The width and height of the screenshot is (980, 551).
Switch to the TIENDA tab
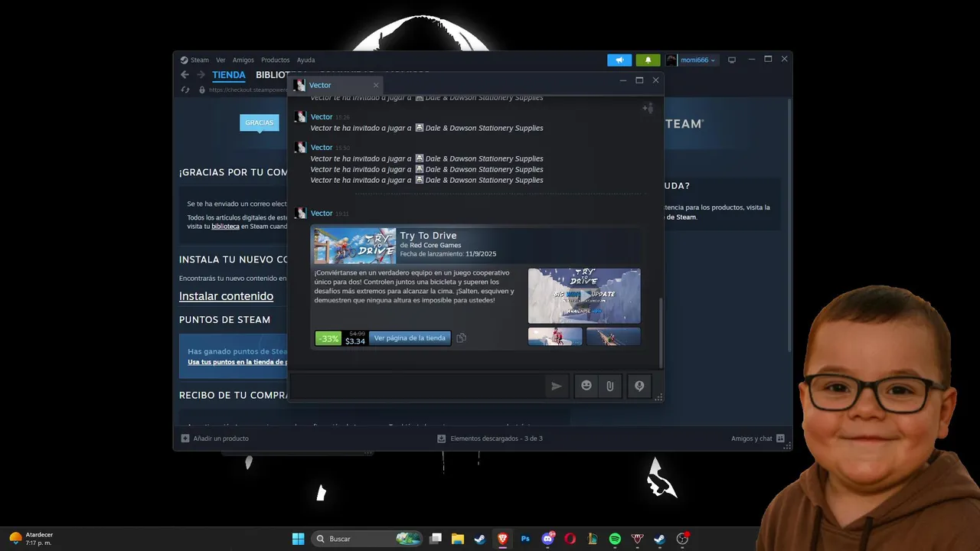pos(229,75)
